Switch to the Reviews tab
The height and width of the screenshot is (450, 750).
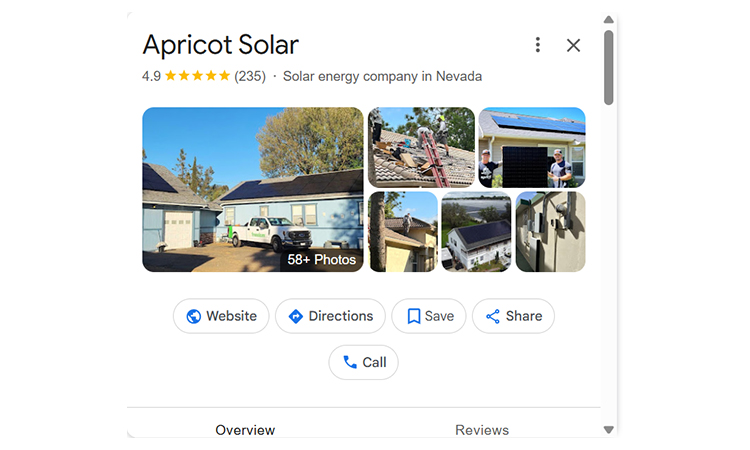482,430
